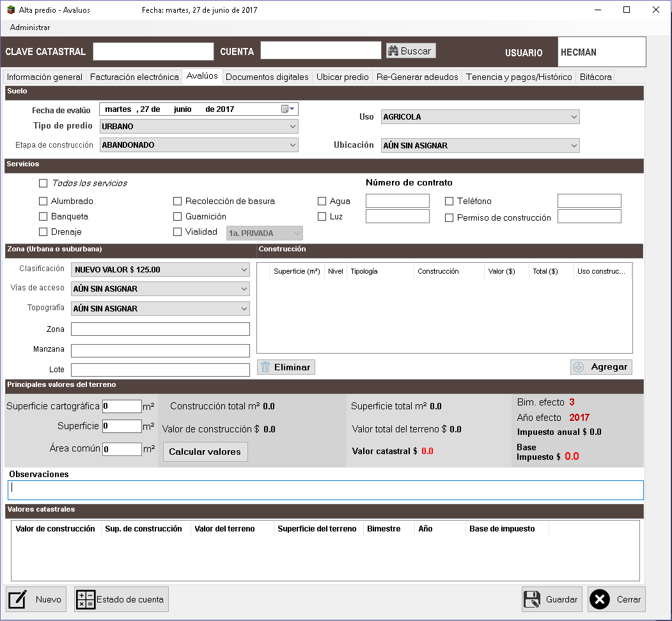
Task: Enable the Todos los servicios checkbox
Action: 43,184
